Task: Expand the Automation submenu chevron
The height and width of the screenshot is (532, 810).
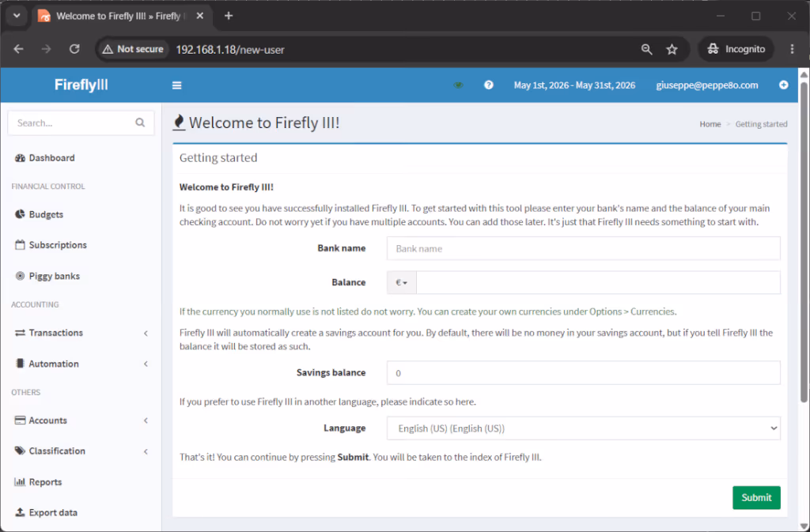Action: tap(146, 364)
